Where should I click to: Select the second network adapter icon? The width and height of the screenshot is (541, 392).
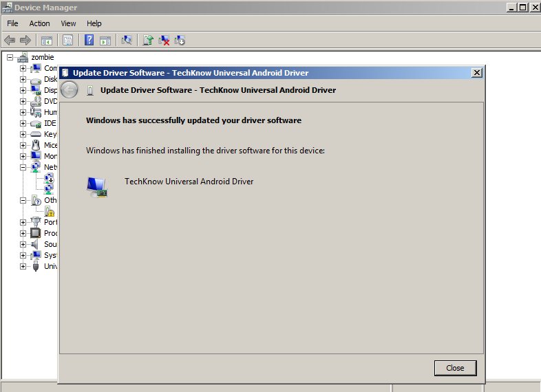(x=49, y=189)
